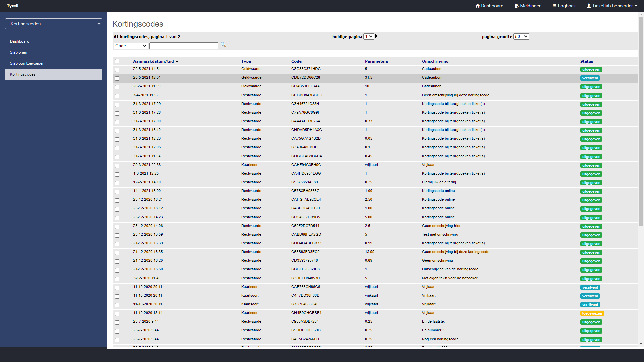Click the search text input field
The image size is (644, 362).
[x=183, y=46]
